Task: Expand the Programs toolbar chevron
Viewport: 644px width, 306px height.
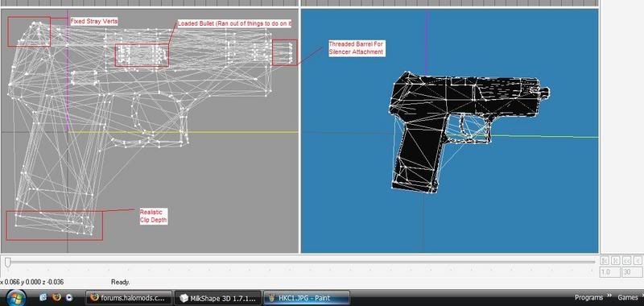Action: pos(610,296)
